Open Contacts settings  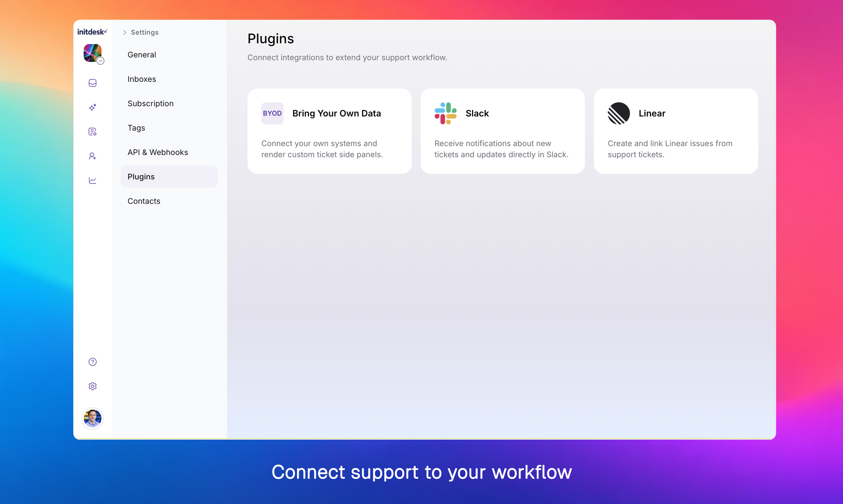(x=169, y=201)
